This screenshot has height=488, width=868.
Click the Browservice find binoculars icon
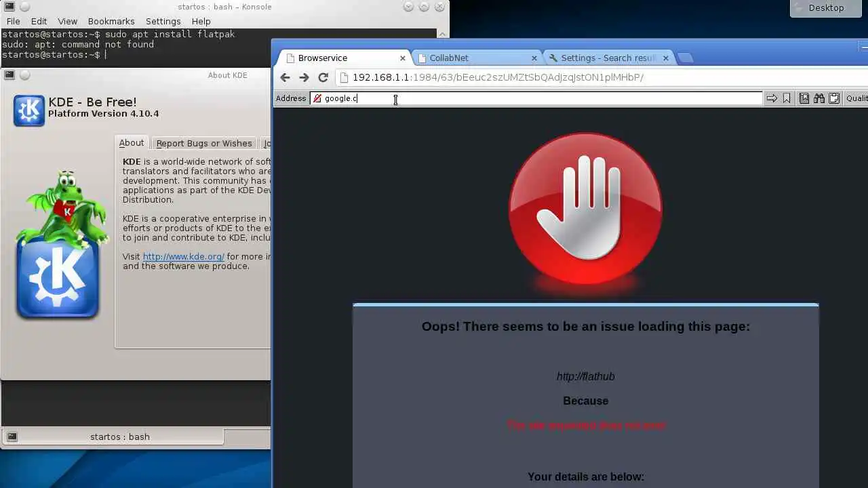[x=819, y=98]
